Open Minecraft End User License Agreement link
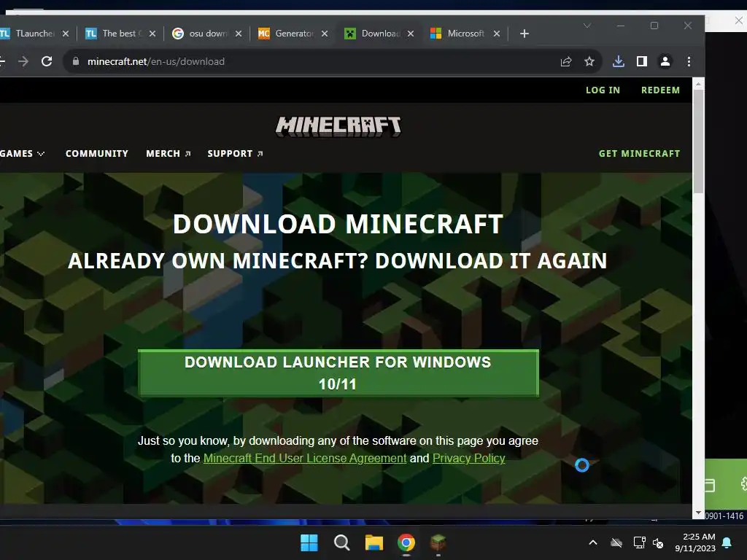 [x=305, y=458]
